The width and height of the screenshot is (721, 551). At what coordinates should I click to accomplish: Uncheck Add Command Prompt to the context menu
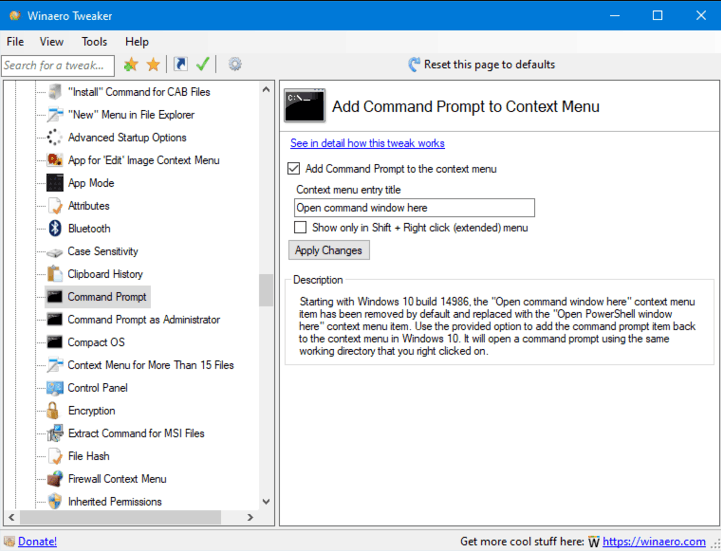click(293, 169)
